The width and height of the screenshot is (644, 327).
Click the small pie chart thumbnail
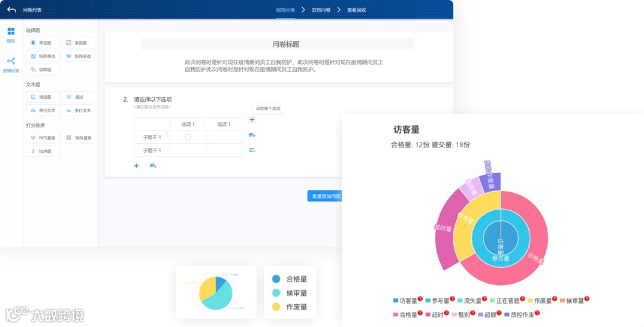216,293
